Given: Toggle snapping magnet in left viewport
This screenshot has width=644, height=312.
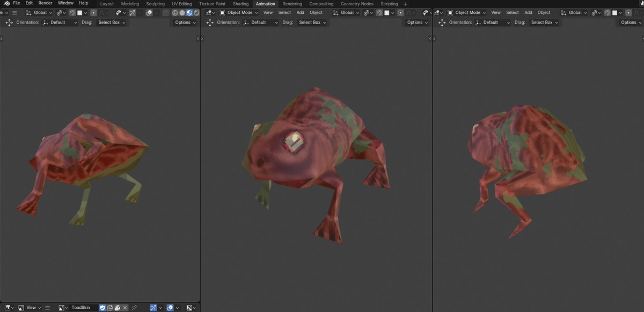Looking at the screenshot, I should click(x=72, y=12).
